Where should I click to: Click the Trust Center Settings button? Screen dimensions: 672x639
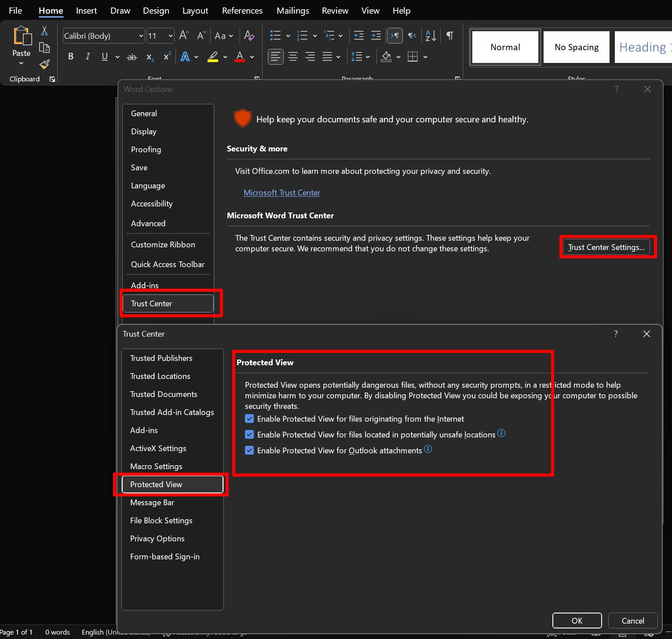coord(607,247)
